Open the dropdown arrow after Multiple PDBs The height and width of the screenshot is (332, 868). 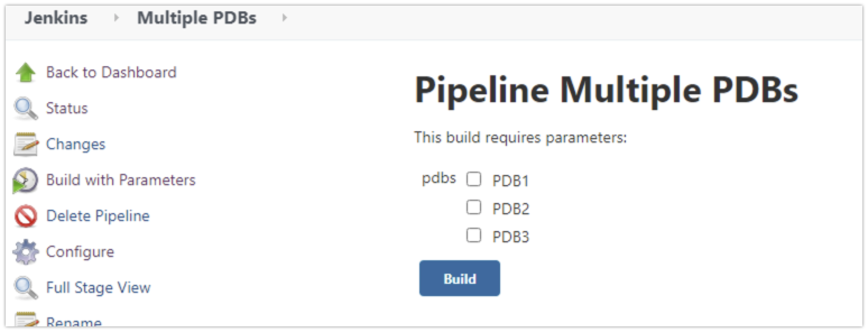pos(284,18)
